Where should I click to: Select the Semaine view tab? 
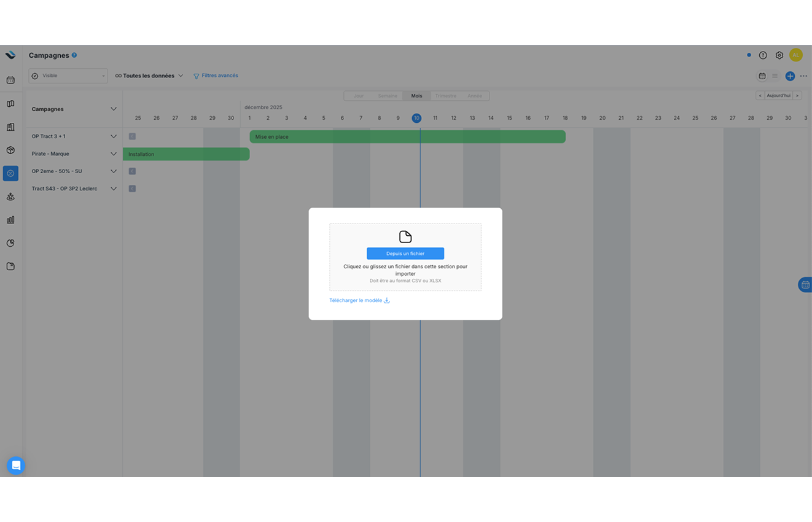pos(387,96)
